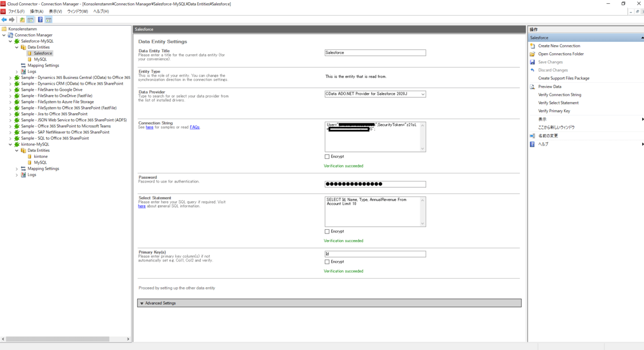Toggle Encrypt checkbox under Connection String
Image resolution: width=644 pixels, height=350 pixels.
327,157
